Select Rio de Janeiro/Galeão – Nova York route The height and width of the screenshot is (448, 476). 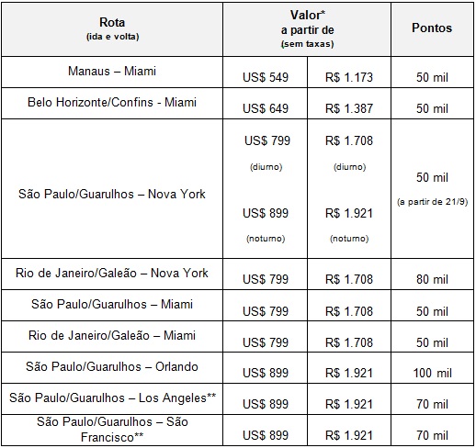pyautogui.click(x=112, y=274)
